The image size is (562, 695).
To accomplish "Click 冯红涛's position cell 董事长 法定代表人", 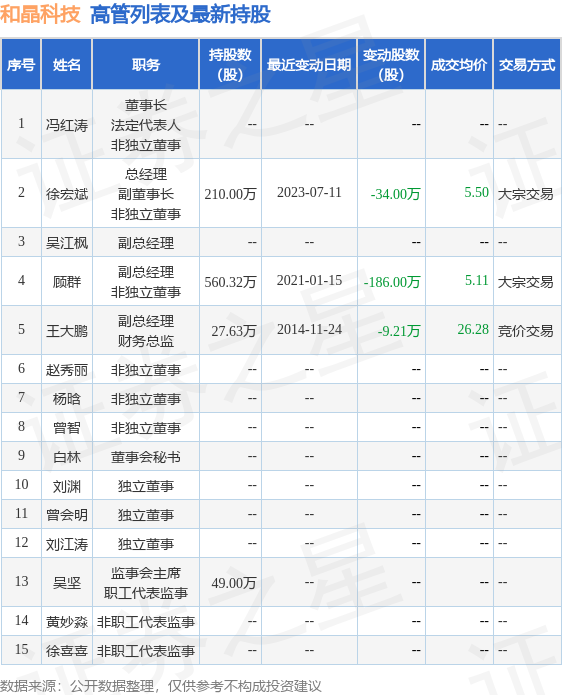I will coord(146,125).
